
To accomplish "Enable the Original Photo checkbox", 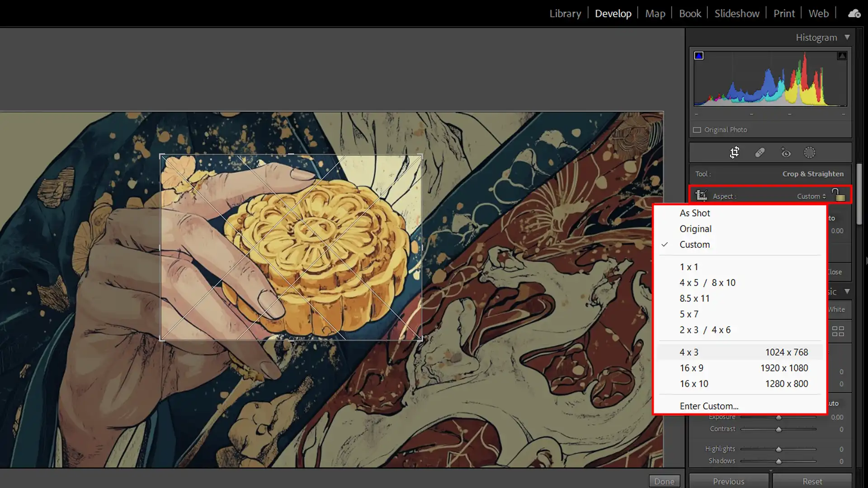I will coord(697,130).
